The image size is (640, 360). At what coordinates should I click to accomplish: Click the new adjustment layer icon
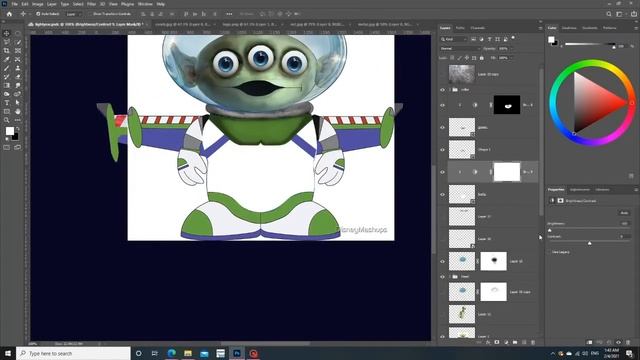[x=506, y=342]
